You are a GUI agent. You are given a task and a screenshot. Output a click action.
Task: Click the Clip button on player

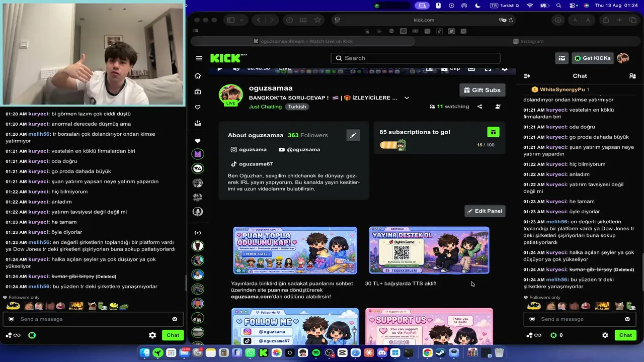pyautogui.click(x=450, y=69)
